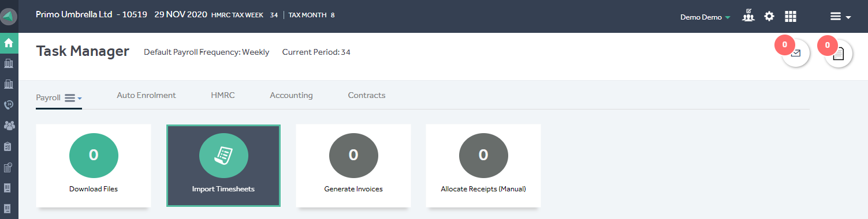Open the settings gear icon
Image resolution: width=868 pixels, height=219 pixels.
point(769,17)
